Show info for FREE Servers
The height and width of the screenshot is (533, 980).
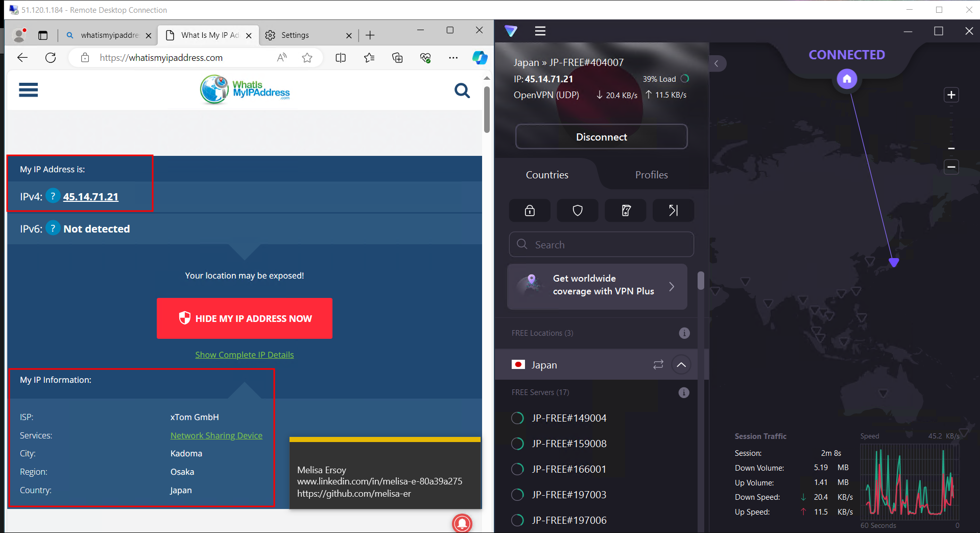684,392
